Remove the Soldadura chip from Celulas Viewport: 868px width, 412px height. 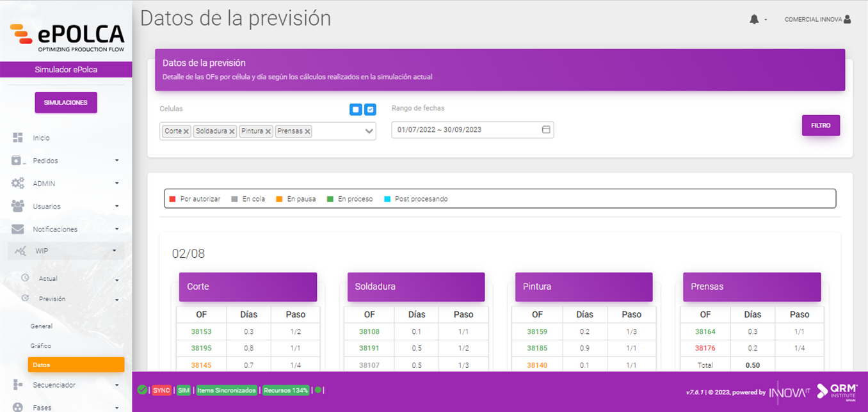point(233,131)
